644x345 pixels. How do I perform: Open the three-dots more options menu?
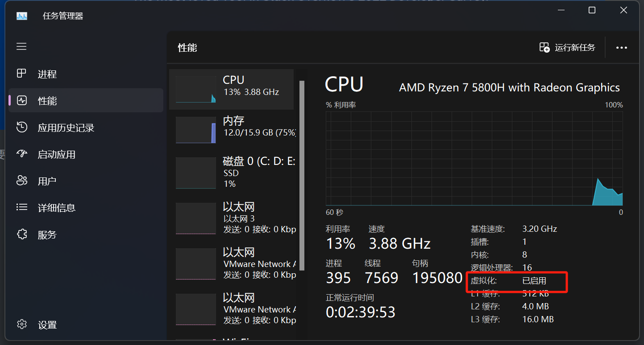click(x=622, y=48)
